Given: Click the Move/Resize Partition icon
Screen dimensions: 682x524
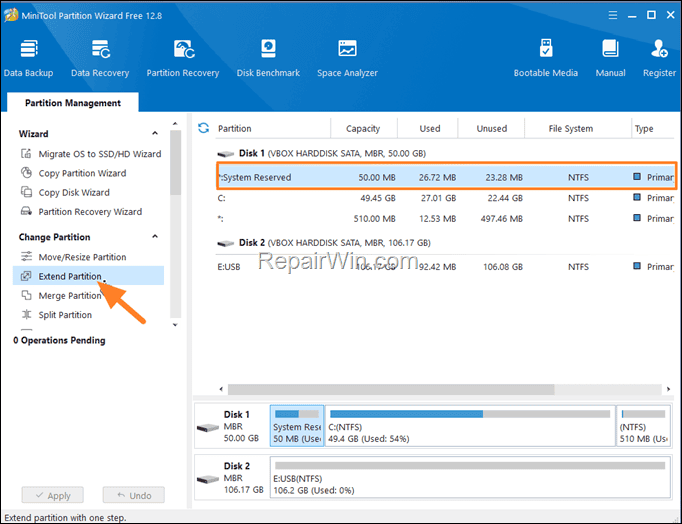Looking at the screenshot, I should point(26,256).
